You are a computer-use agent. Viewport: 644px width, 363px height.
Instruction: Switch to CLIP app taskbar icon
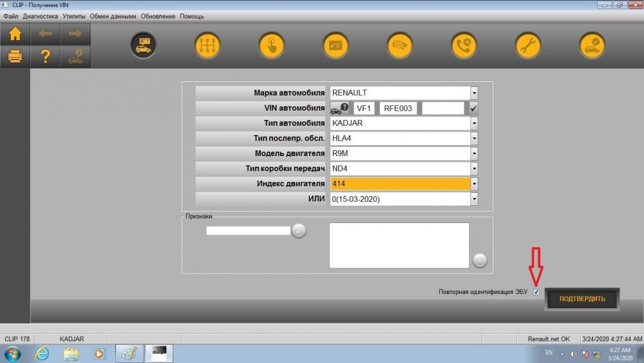[159, 353]
